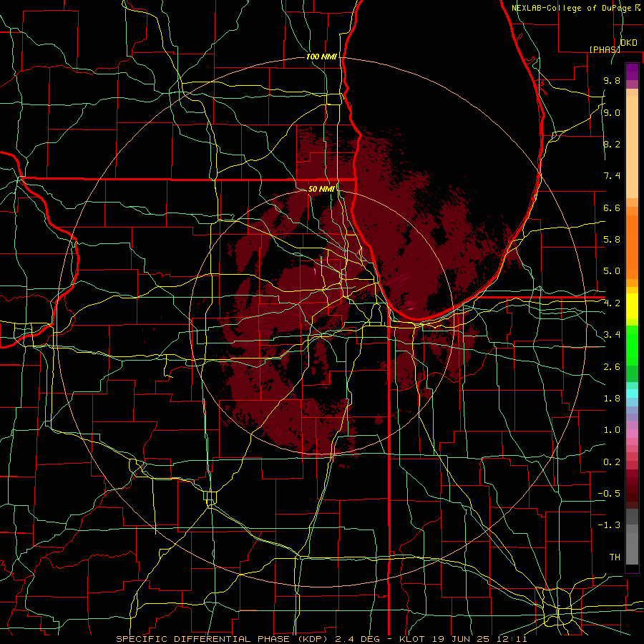Screen dimensions: 644x644
Task: Click the bright green segment of the color bar
Action: [x=632, y=344]
